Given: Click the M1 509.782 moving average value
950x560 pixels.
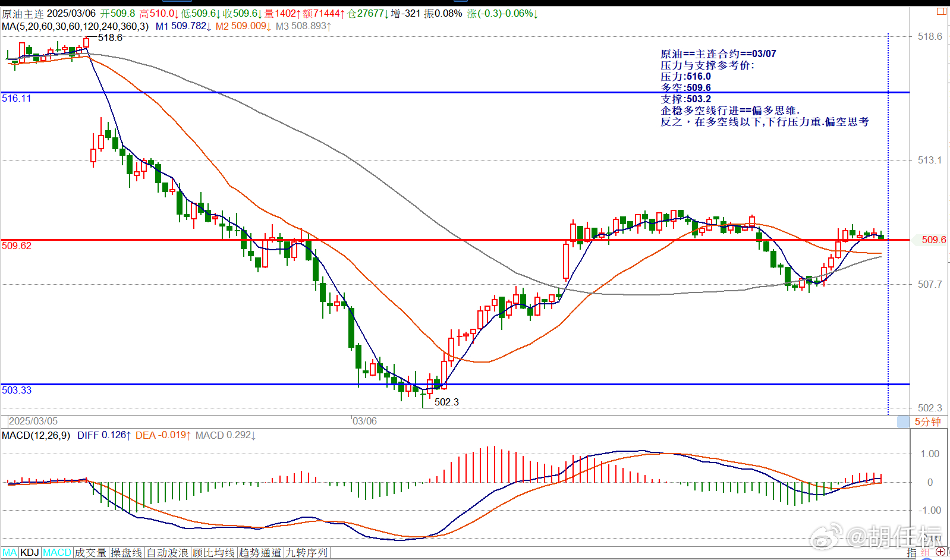Looking at the screenshot, I should point(183,26).
